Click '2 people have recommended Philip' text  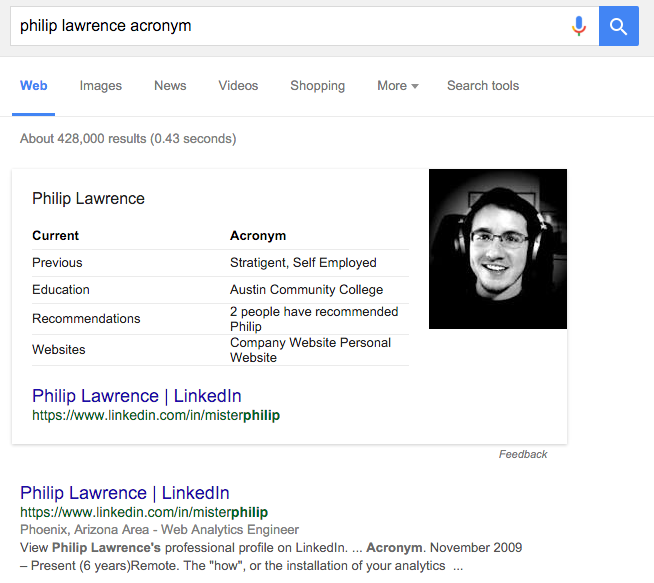point(314,319)
